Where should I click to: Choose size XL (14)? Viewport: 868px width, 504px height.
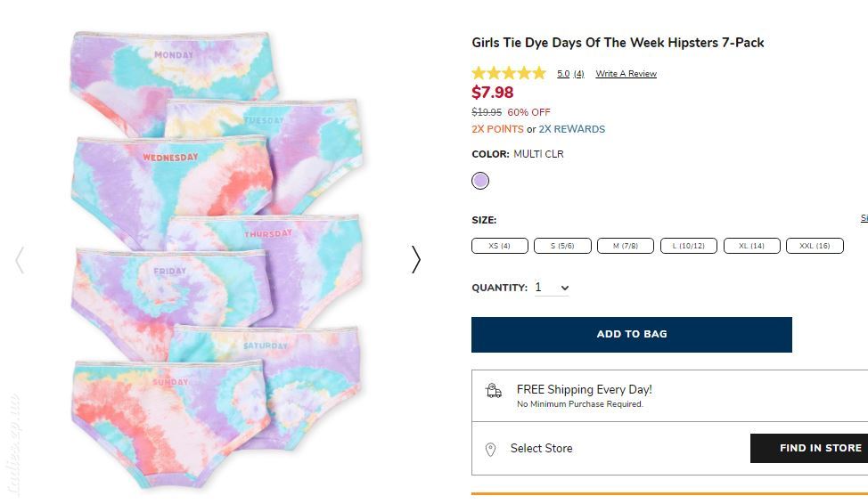point(752,246)
